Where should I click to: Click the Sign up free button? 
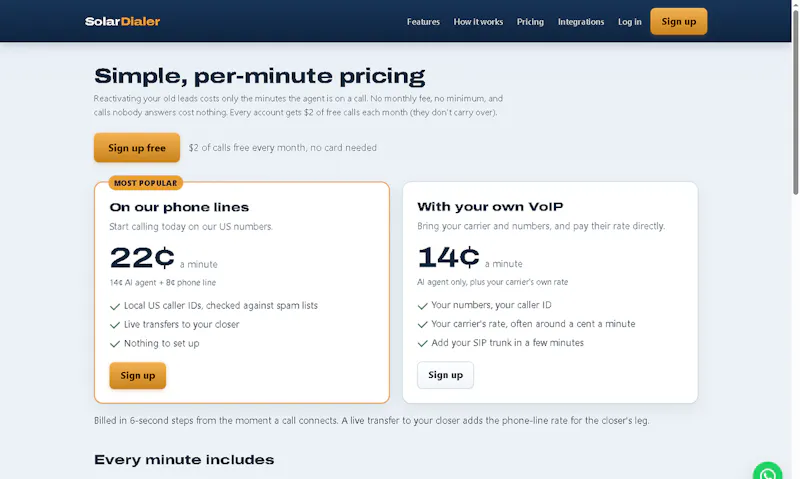point(137,147)
